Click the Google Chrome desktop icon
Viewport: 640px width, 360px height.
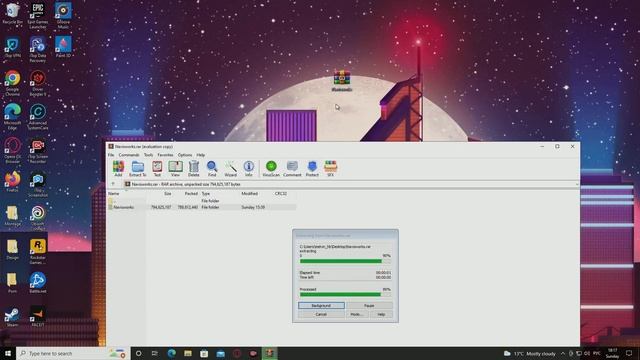tap(13, 83)
